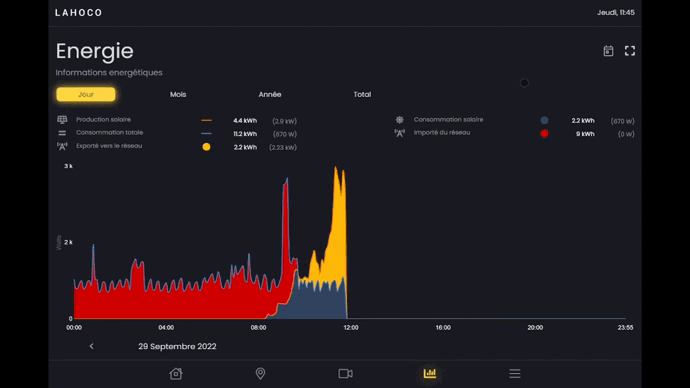Open the hamburger menu icon

(515, 373)
